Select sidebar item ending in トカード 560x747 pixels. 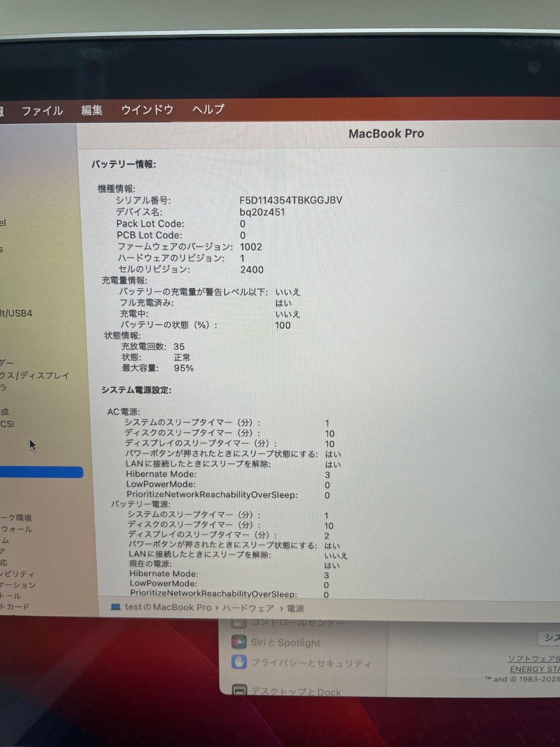click(x=15, y=606)
